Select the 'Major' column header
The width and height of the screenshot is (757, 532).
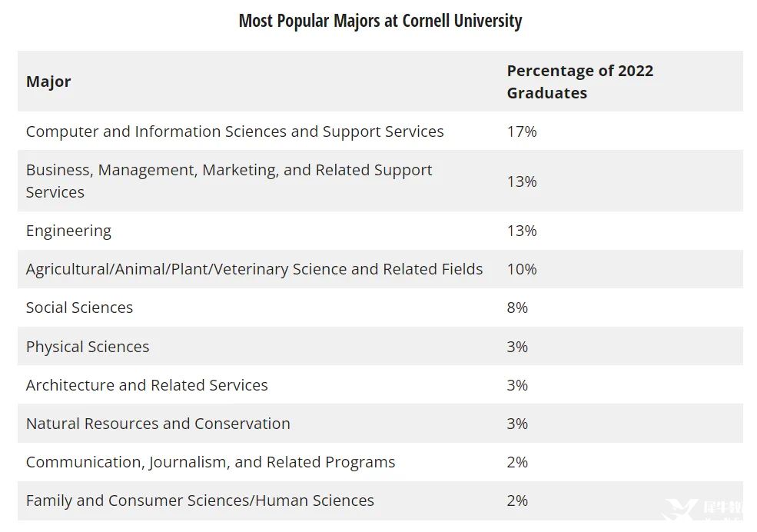point(48,81)
